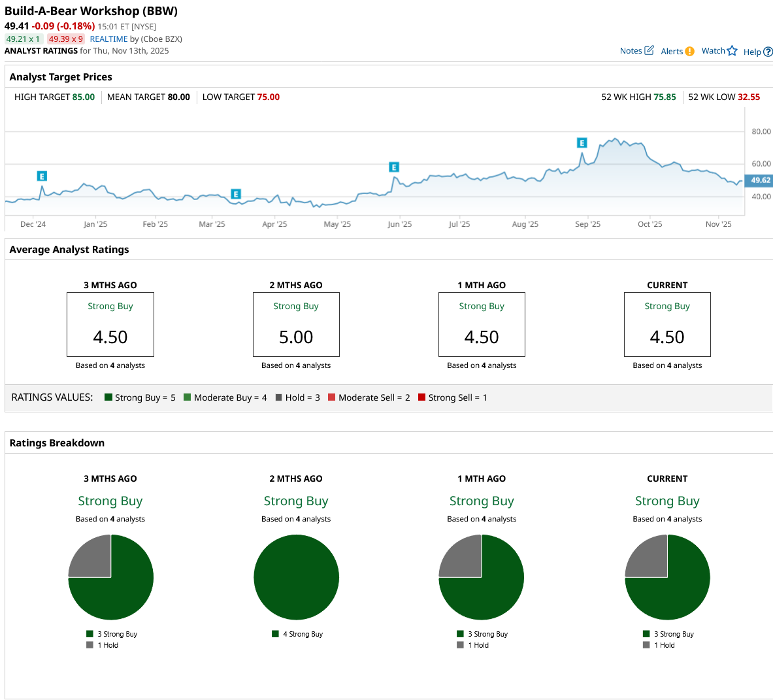The height and width of the screenshot is (700, 773).
Task: Click the 2 months ago 5.00 rating box
Action: (x=296, y=324)
